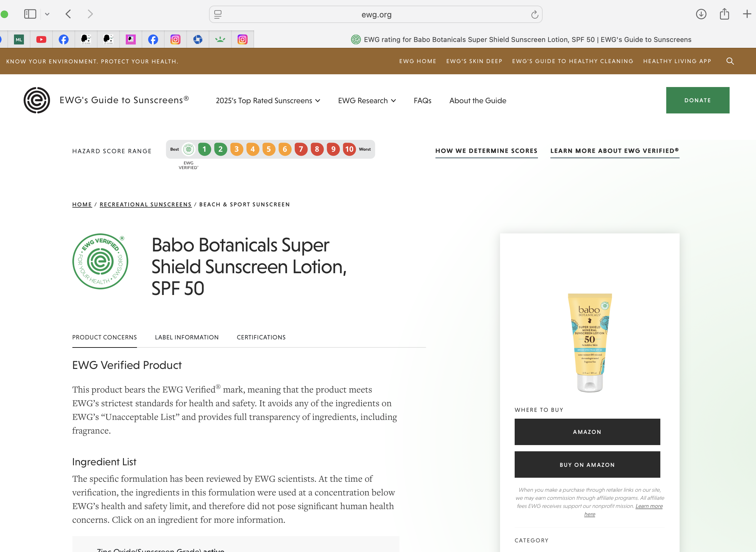Screen dimensions: 756x552
Task: Go back with the browser back arrow
Action: tap(68, 14)
